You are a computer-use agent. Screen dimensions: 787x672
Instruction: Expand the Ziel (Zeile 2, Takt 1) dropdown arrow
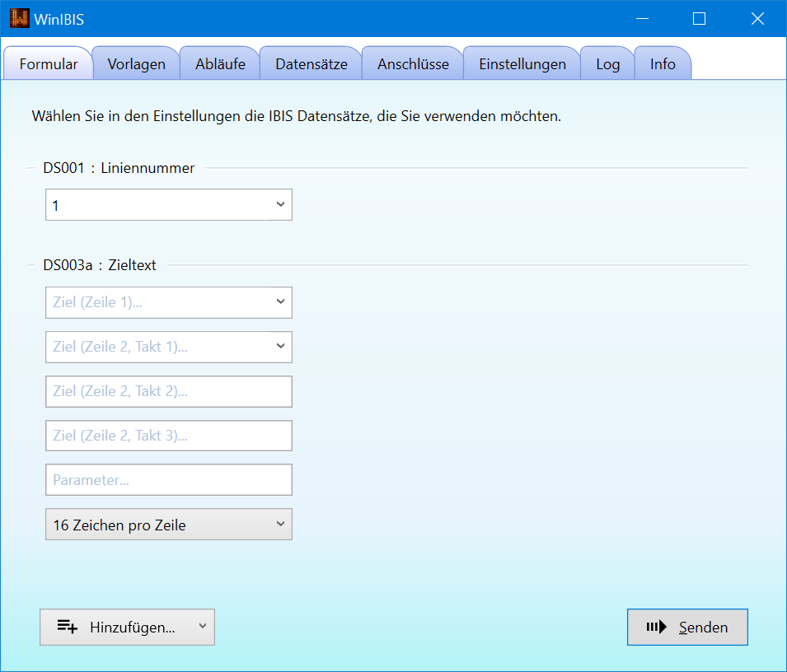click(280, 346)
